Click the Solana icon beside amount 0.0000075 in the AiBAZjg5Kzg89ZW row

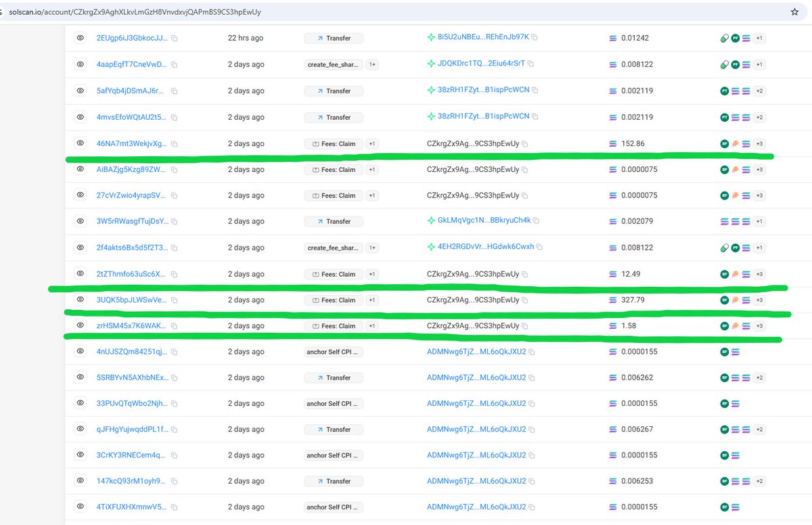[613, 170]
